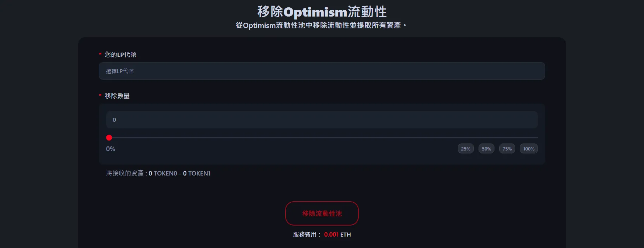Viewport: 644px width, 248px height.
Task: Click the 您的LP代幣 field label
Action: click(120, 54)
